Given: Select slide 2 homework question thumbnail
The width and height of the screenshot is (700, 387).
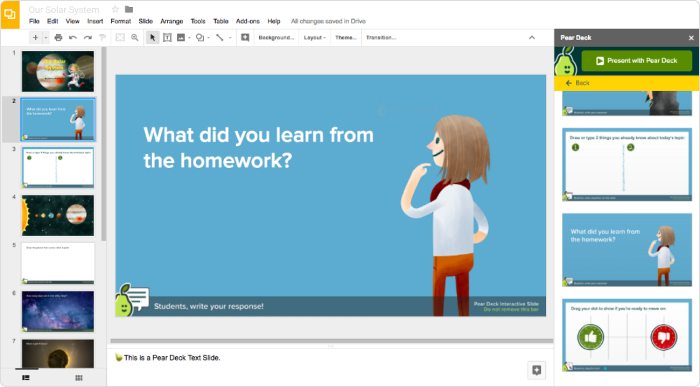Looking at the screenshot, I should pyautogui.click(x=58, y=120).
